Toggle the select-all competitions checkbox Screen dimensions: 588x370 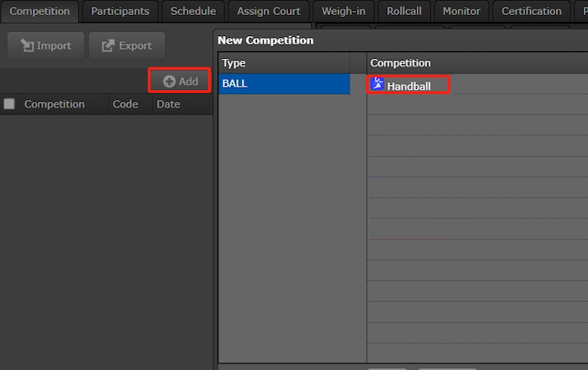9,104
